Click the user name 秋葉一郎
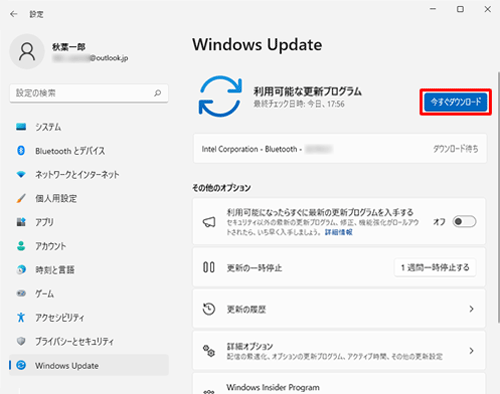 point(69,47)
